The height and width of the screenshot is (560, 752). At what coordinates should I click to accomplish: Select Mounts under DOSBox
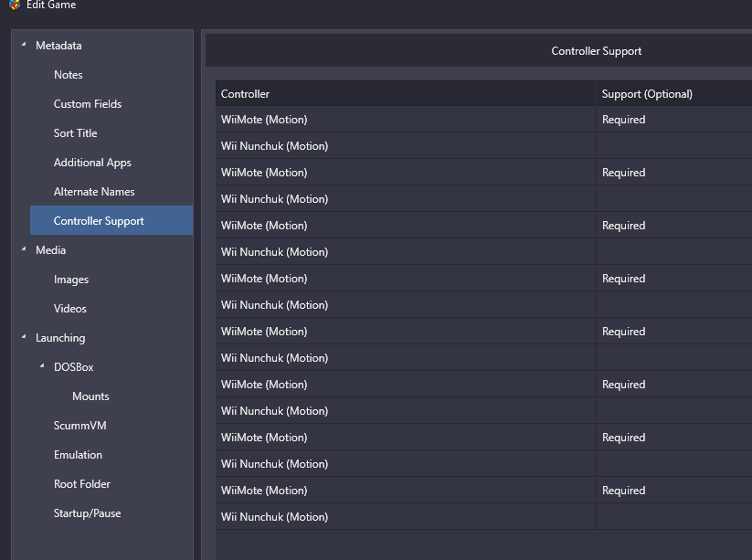[90, 396]
